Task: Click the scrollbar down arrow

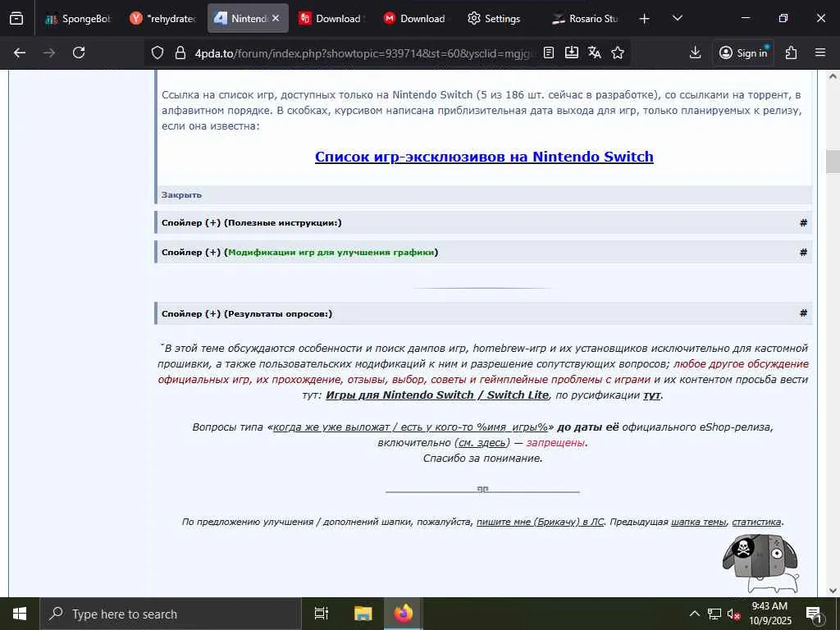Action: coord(833,591)
